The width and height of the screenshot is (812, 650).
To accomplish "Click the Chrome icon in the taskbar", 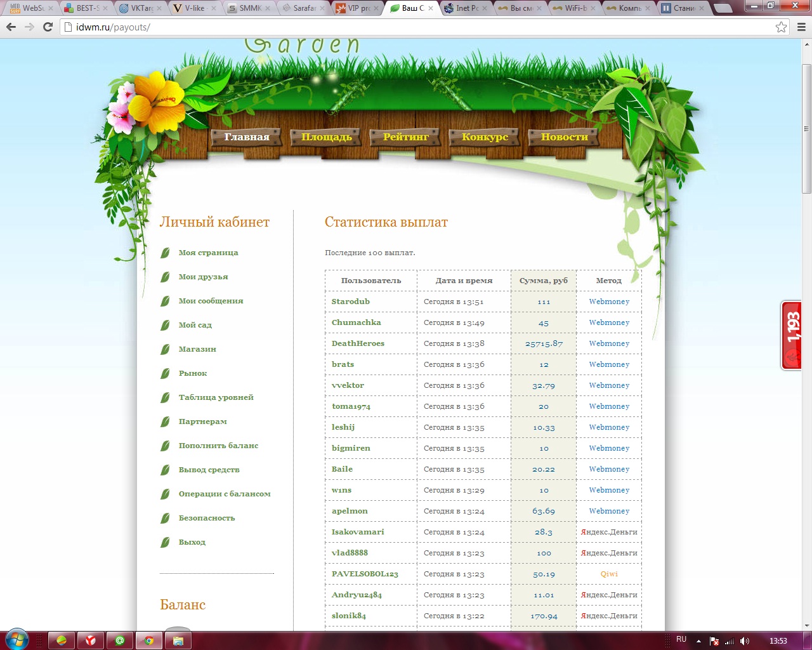I will [149, 640].
